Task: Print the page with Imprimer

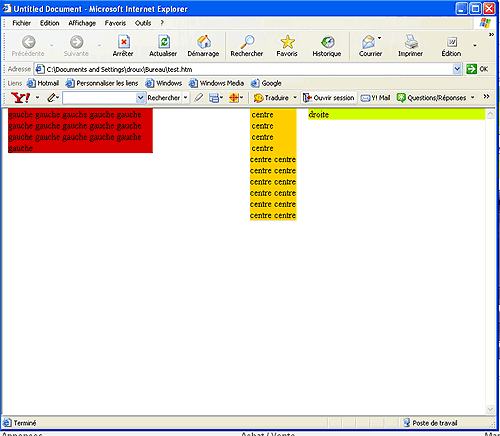Action: (411, 46)
